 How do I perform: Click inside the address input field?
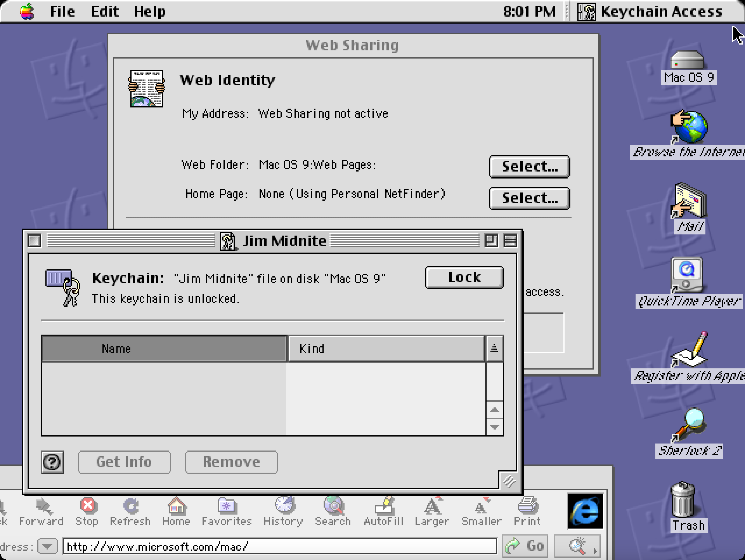click(x=269, y=546)
